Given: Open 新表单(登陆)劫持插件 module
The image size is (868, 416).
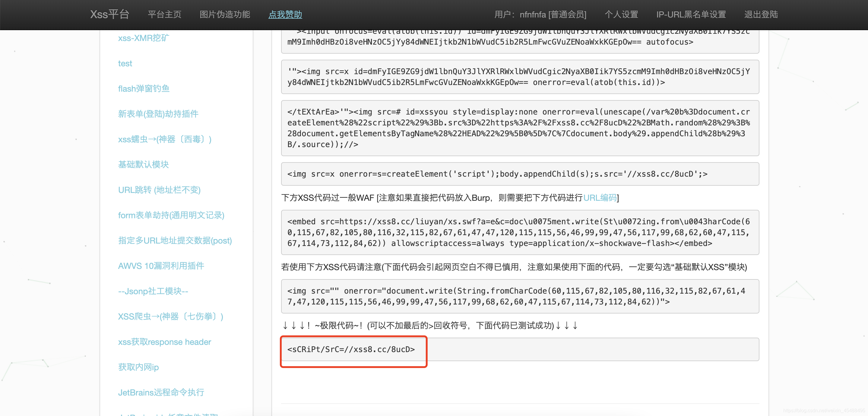Looking at the screenshot, I should pyautogui.click(x=158, y=114).
